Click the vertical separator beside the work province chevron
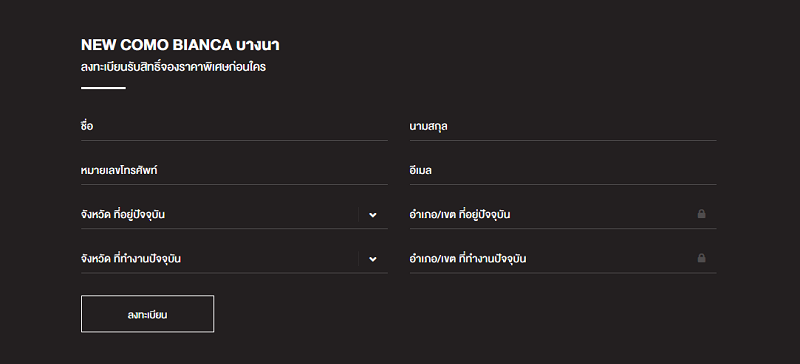The height and width of the screenshot is (364, 800). (358, 259)
